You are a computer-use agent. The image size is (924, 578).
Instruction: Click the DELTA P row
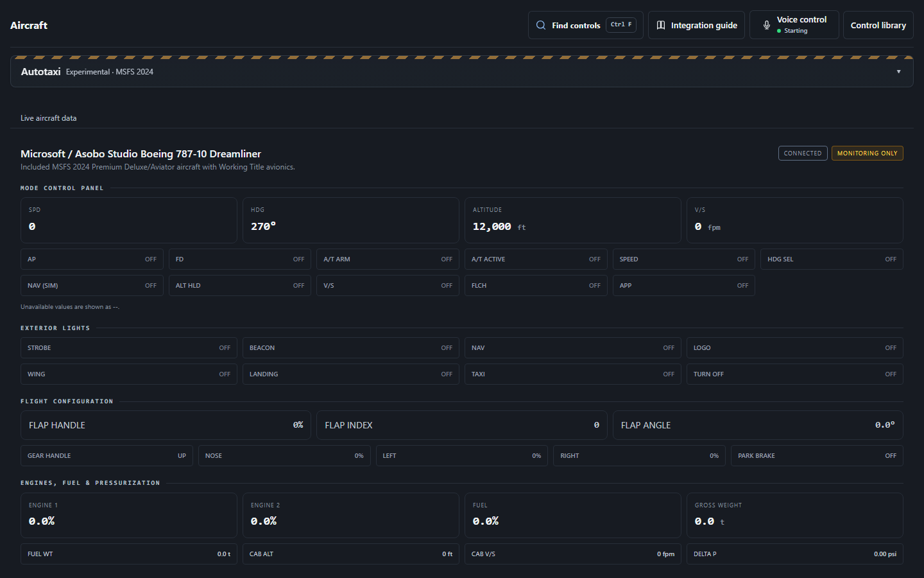pos(794,554)
